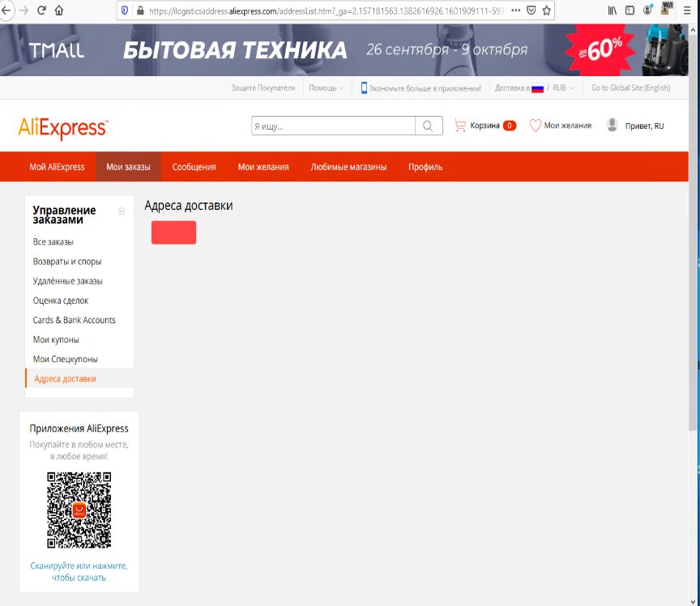Click the AliExpress logo
This screenshot has height=606, width=700.
[63, 128]
